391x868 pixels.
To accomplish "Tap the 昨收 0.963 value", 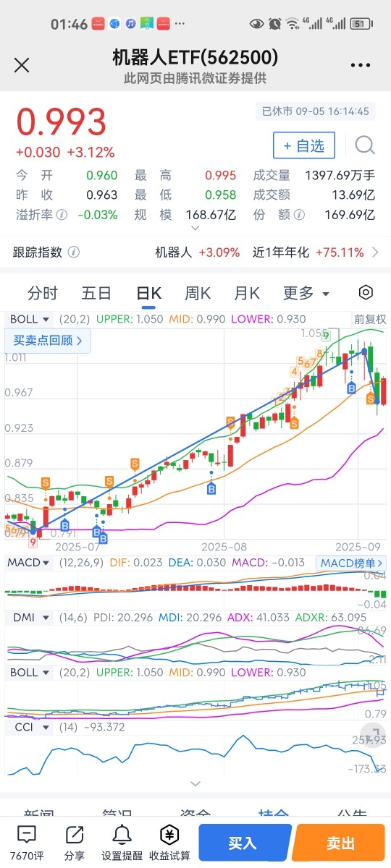I will (x=101, y=195).
